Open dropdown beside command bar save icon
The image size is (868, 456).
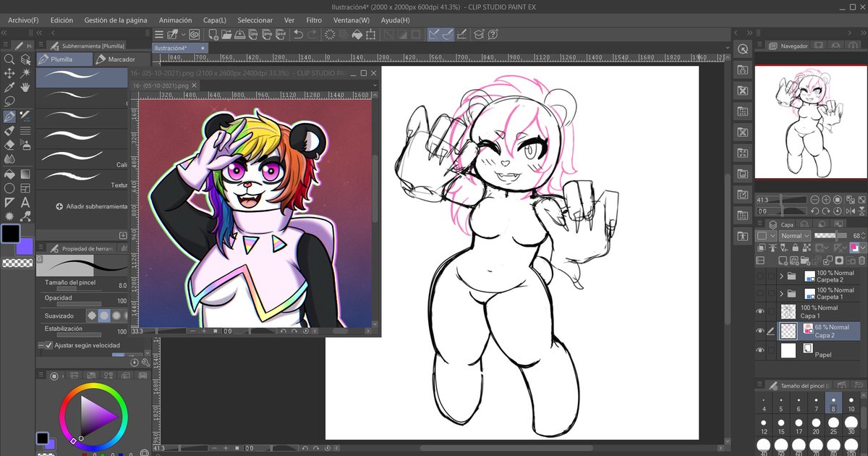184,34
